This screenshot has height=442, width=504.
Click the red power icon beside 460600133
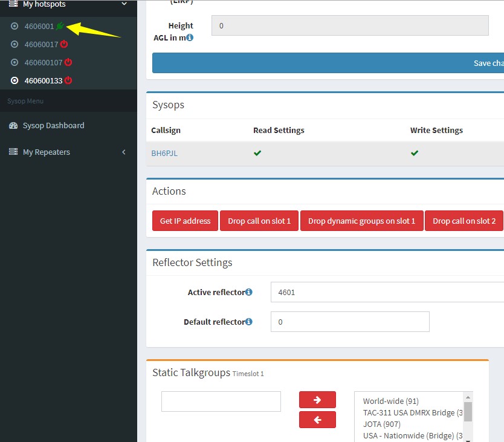[x=68, y=80]
